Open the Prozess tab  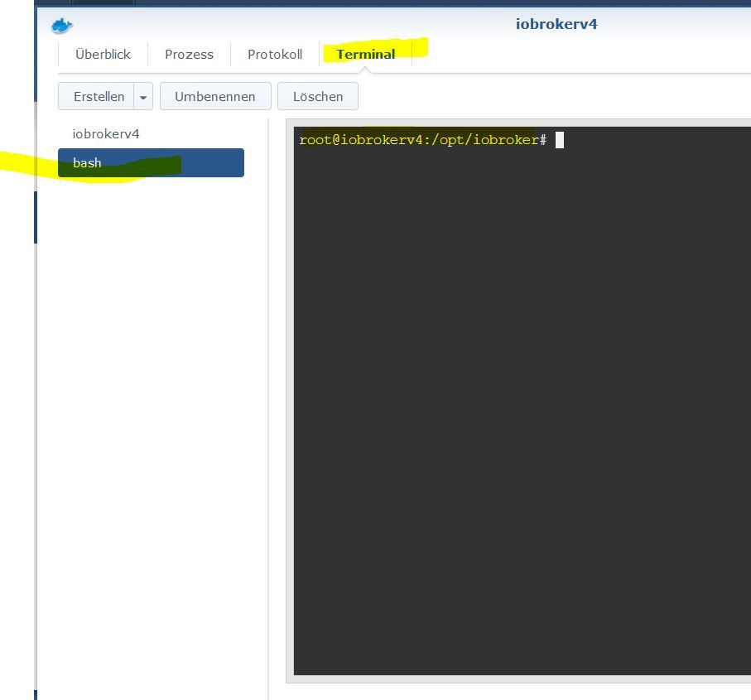pos(189,54)
